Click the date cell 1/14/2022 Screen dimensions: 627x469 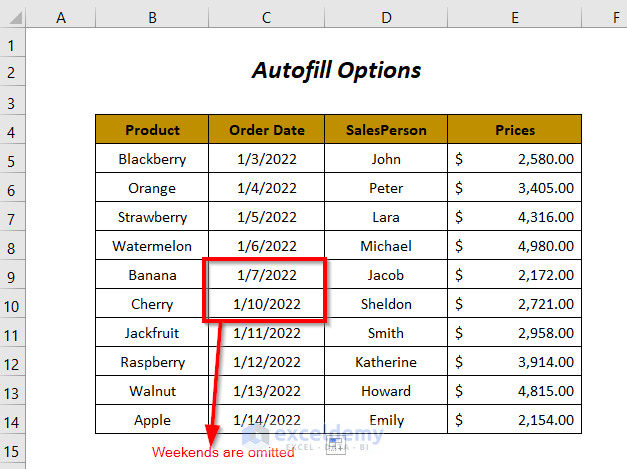tap(266, 420)
